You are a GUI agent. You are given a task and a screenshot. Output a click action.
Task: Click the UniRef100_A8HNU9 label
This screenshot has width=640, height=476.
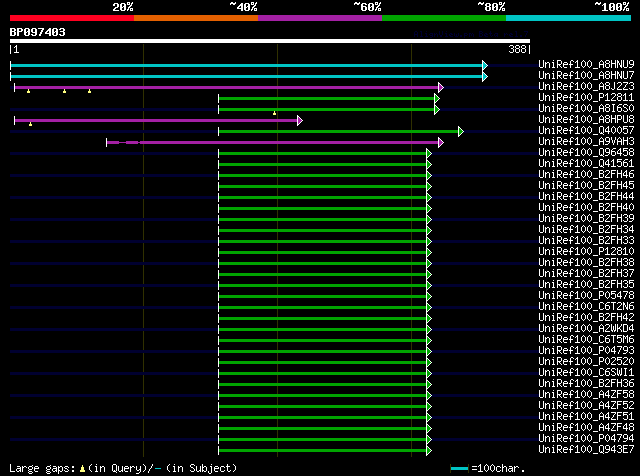click(x=586, y=64)
